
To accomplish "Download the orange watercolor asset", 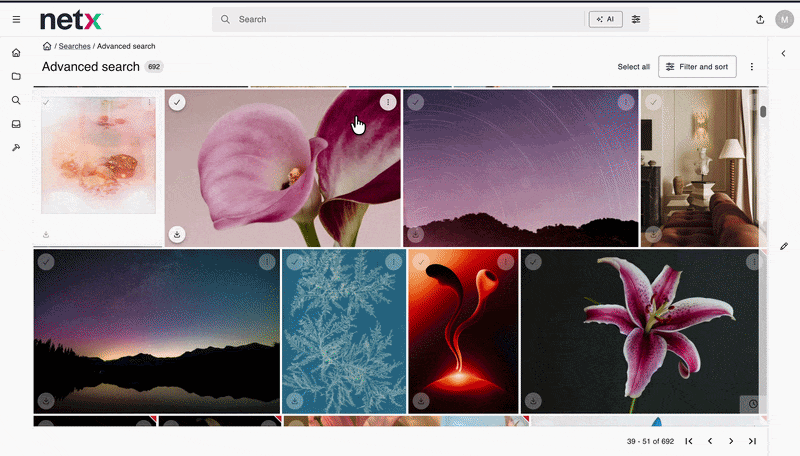I will 46,235.
